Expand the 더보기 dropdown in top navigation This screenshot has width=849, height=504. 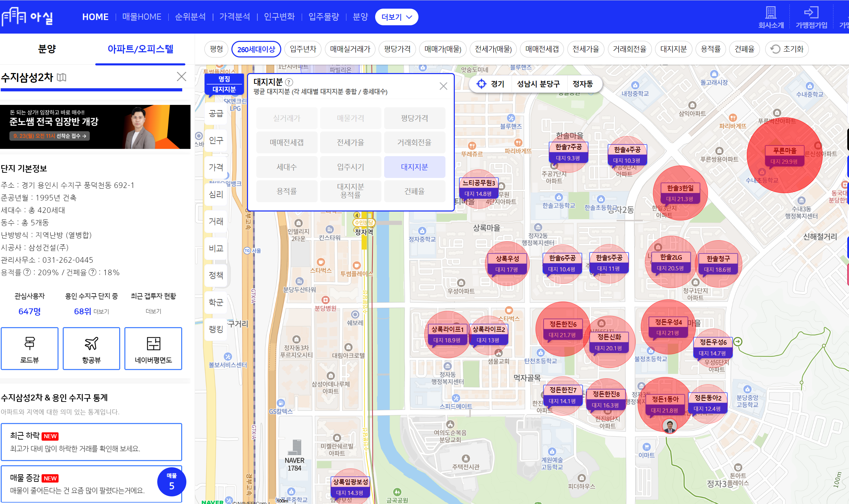tap(396, 17)
